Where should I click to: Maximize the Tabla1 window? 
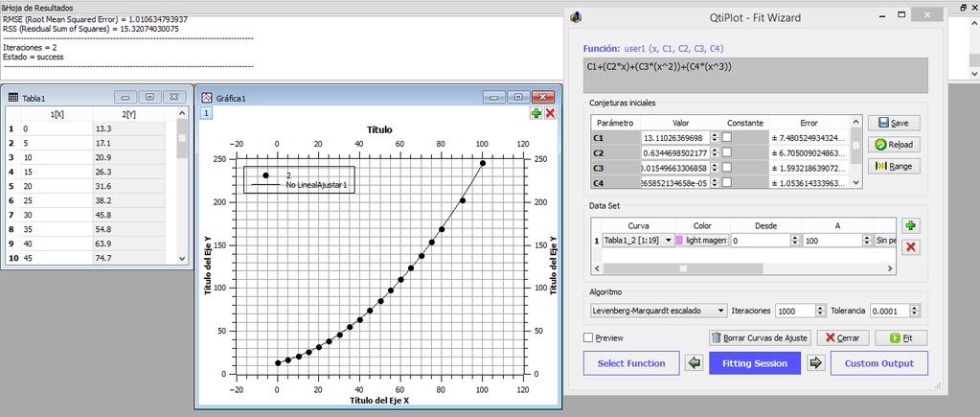click(150, 98)
